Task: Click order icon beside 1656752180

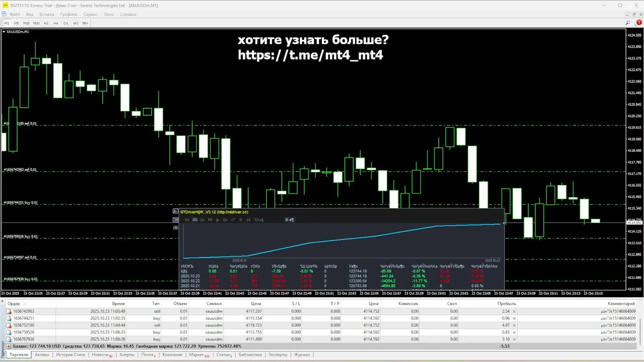Action: 9,325
